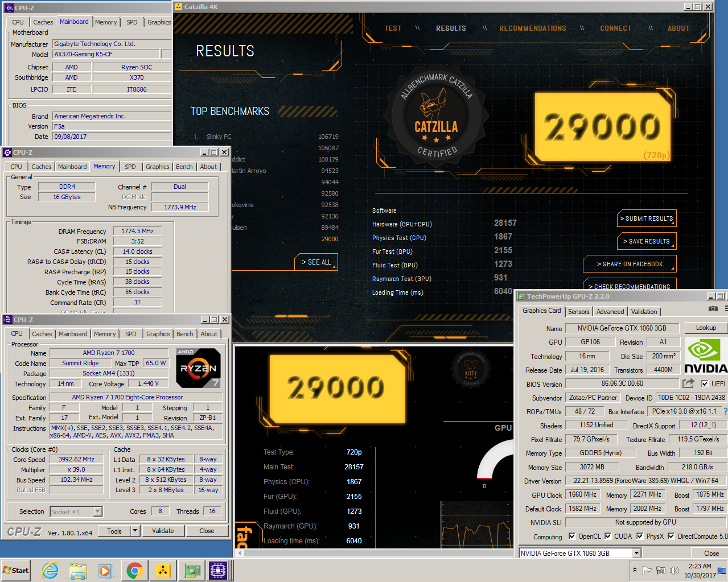Image resolution: width=728 pixels, height=582 pixels.
Task: Click Close button in GPU-Z
Action: (711, 553)
